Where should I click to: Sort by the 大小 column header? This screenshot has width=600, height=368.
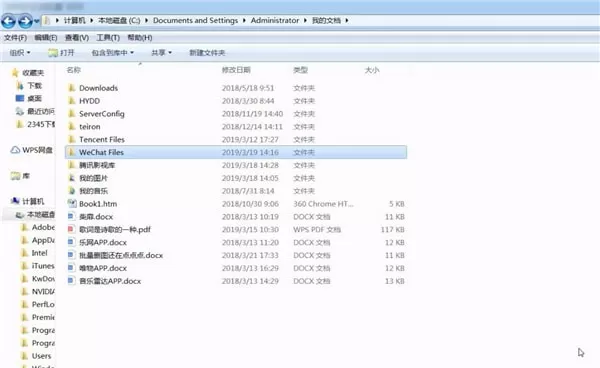click(x=372, y=70)
